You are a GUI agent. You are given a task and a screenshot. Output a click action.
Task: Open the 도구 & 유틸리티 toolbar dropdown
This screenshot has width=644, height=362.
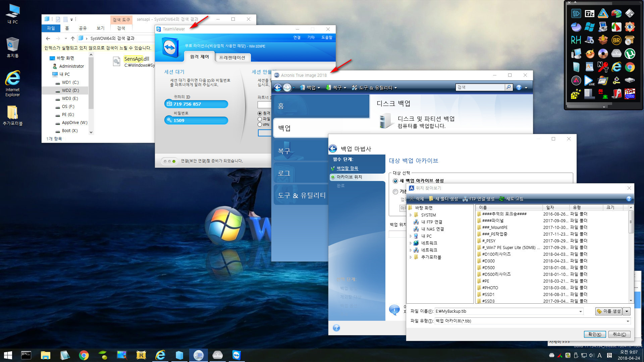(x=374, y=87)
